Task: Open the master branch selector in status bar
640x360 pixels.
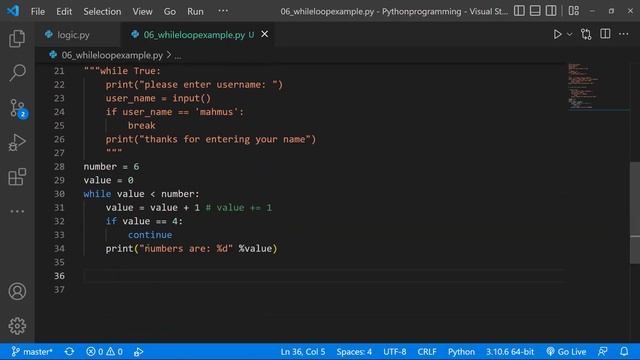Action: point(32,351)
